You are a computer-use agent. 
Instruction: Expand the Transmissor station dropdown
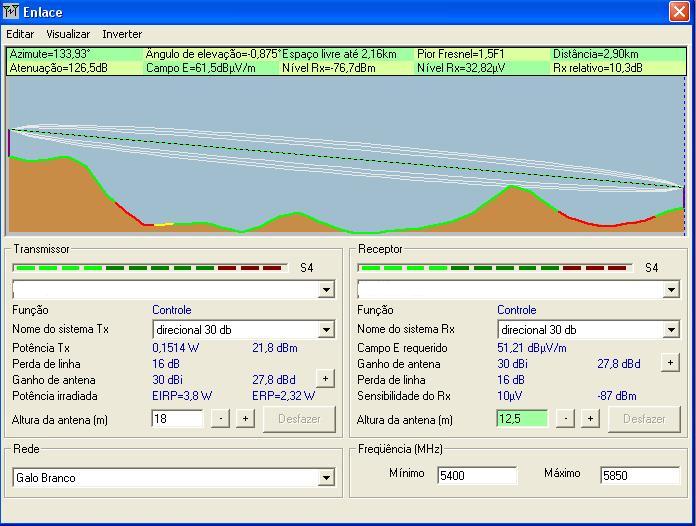[326, 290]
